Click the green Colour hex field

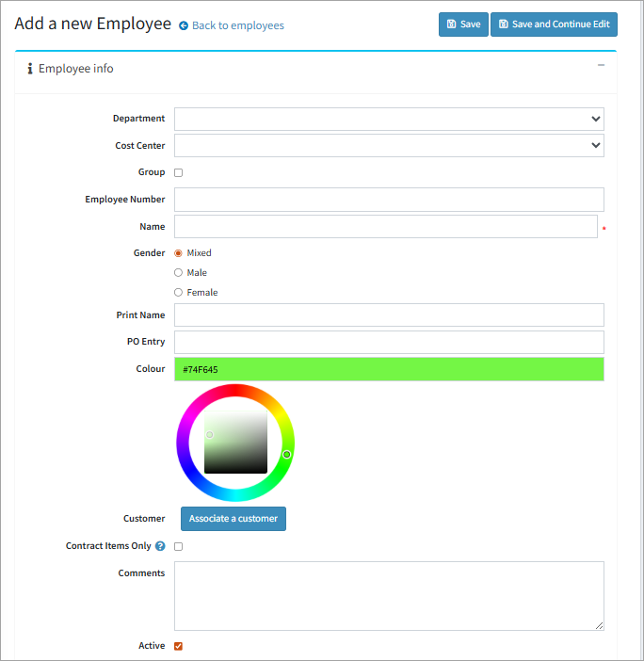389,369
